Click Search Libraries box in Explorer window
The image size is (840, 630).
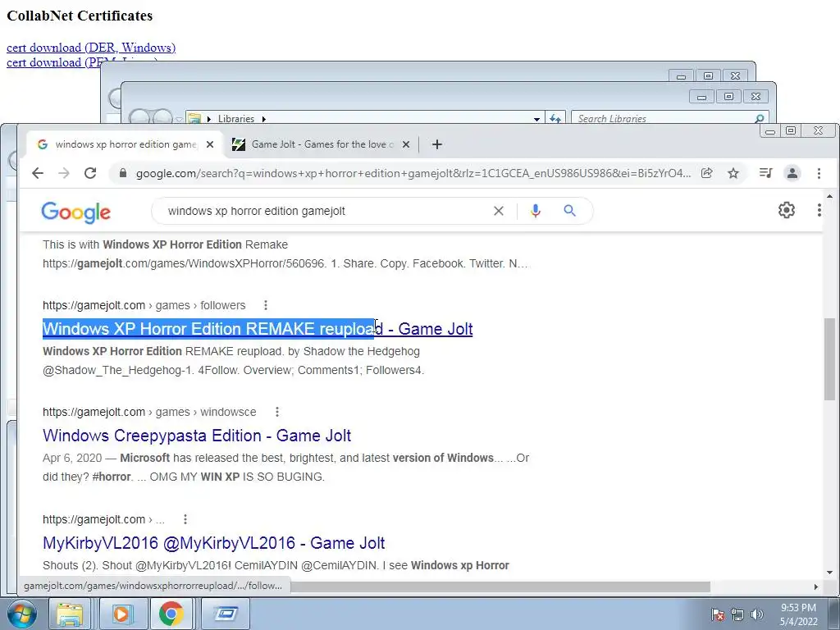click(663, 118)
